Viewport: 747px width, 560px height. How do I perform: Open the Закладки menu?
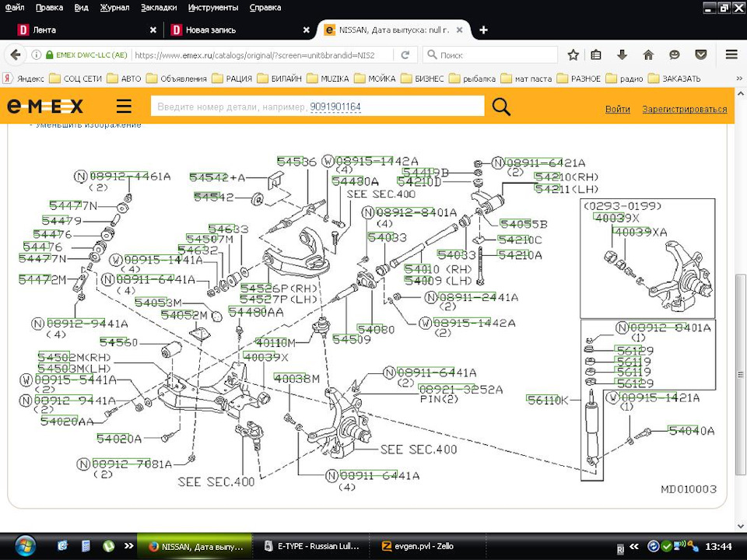point(159,8)
